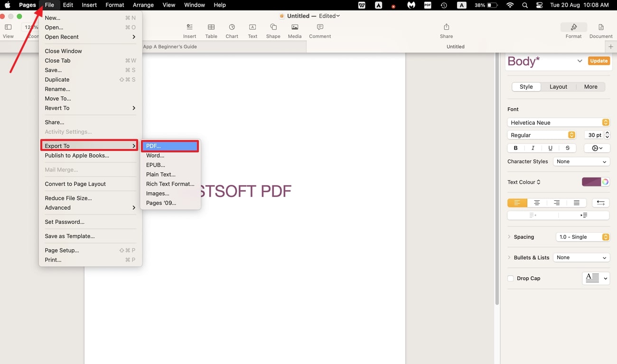Viewport: 617px width, 364px height.
Task: Select the Untitled document tab
Action: coord(455,47)
